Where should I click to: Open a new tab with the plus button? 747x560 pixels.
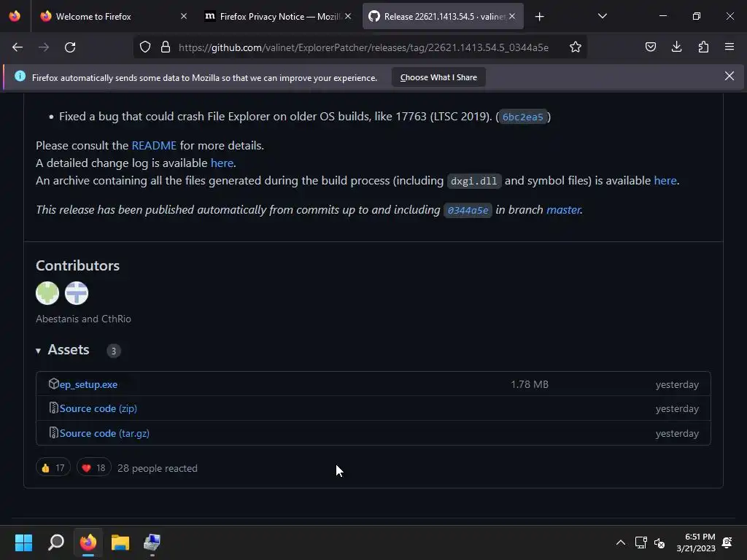[539, 17]
